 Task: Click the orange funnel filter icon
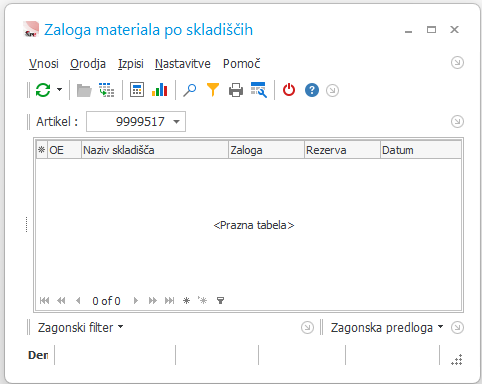pos(213,90)
